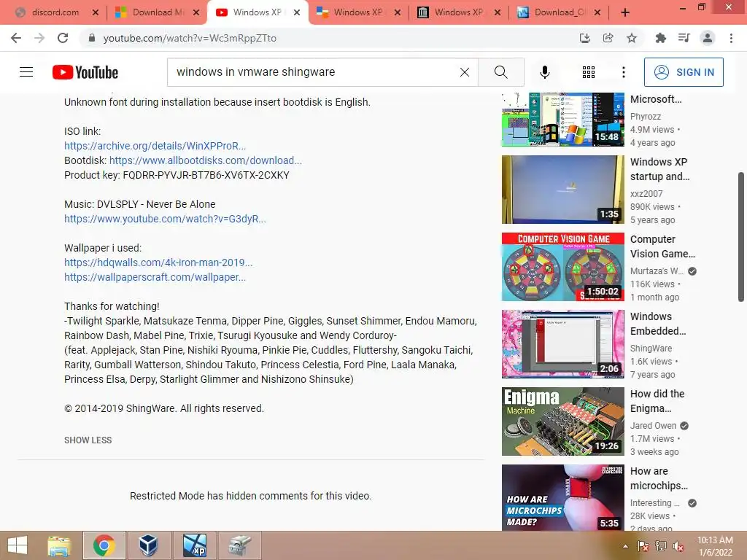The image size is (747, 560).
Task: Click the Chrome taskbar icon
Action: 104,545
